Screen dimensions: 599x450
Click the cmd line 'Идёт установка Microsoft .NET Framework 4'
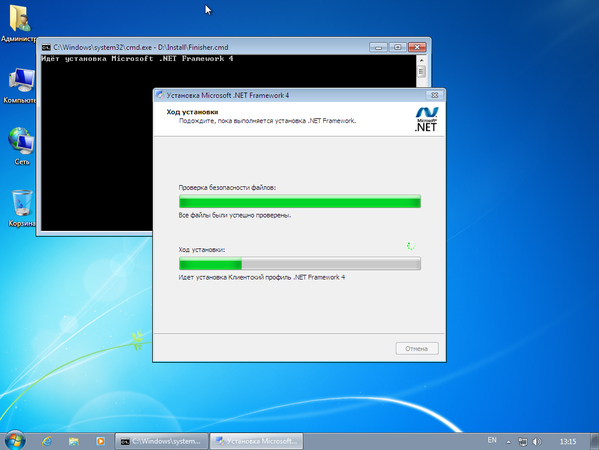point(137,58)
